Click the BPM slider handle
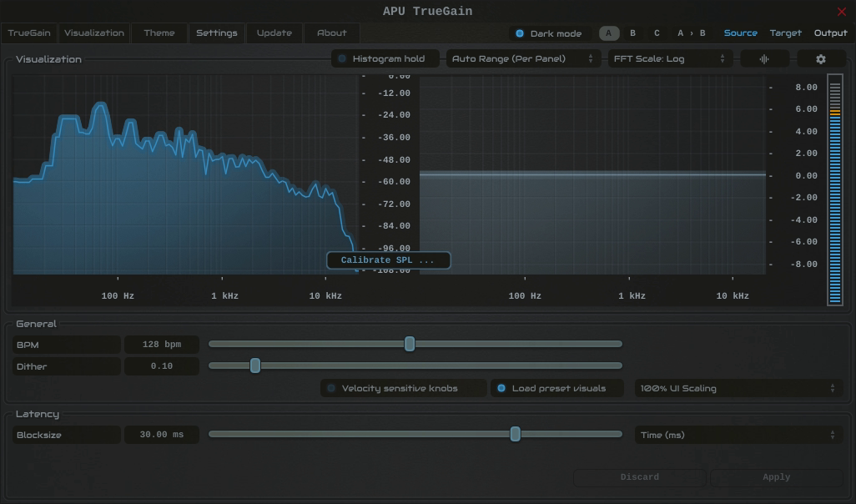The height and width of the screenshot is (504, 856). tap(410, 344)
